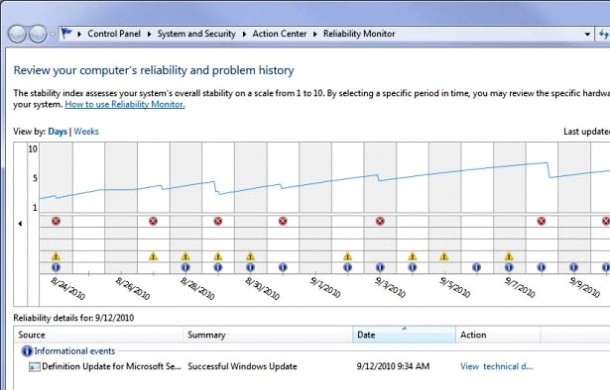Viewport: 610px width, 390px height.
Task: Select the warning icon for 9/5/2010
Action: 444,256
